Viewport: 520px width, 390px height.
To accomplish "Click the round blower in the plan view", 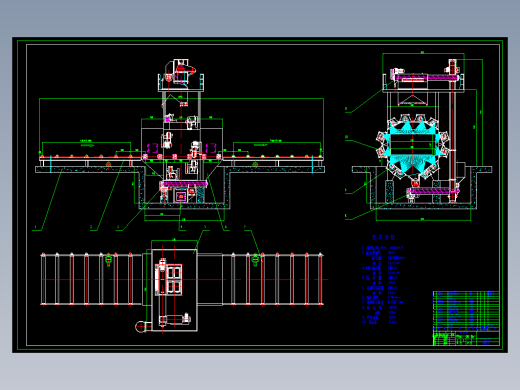I will click(140, 326).
